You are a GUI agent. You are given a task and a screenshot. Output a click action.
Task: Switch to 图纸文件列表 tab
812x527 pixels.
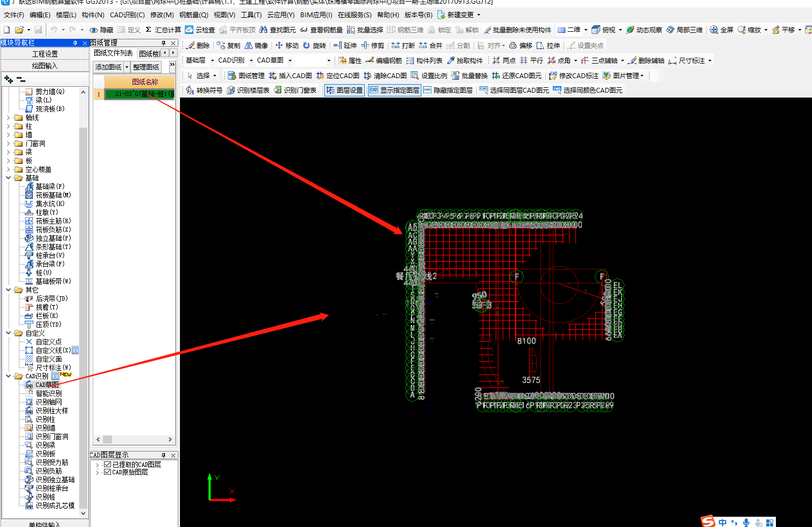coord(113,53)
